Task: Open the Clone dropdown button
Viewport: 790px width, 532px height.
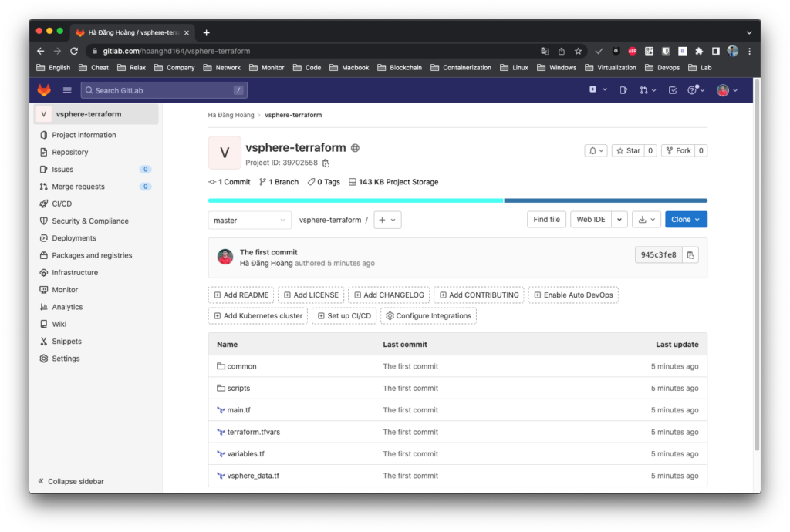Action: 686,220
